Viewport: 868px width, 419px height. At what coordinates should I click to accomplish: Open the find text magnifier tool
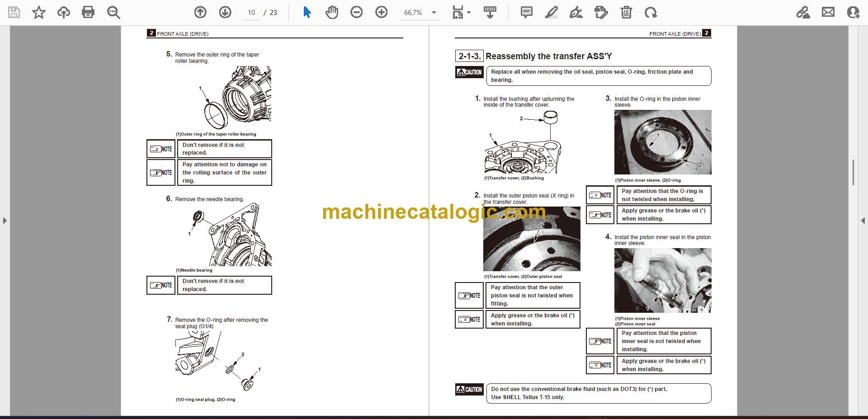click(x=113, y=12)
